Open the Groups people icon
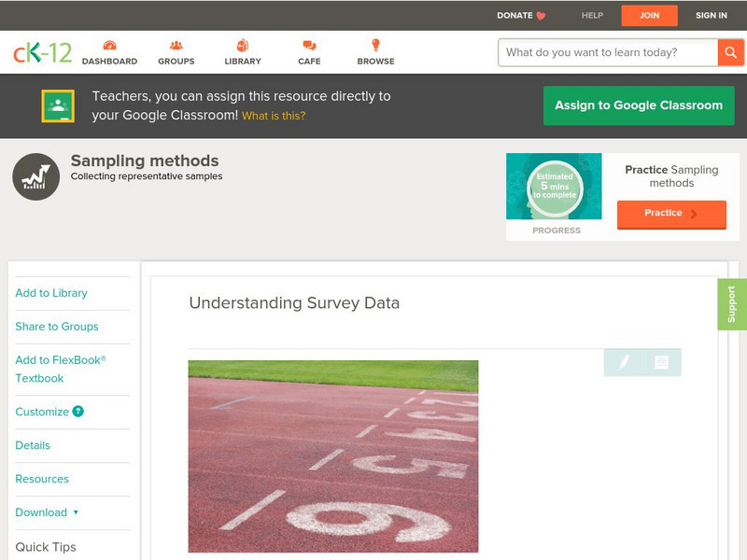747x560 pixels. click(x=176, y=45)
